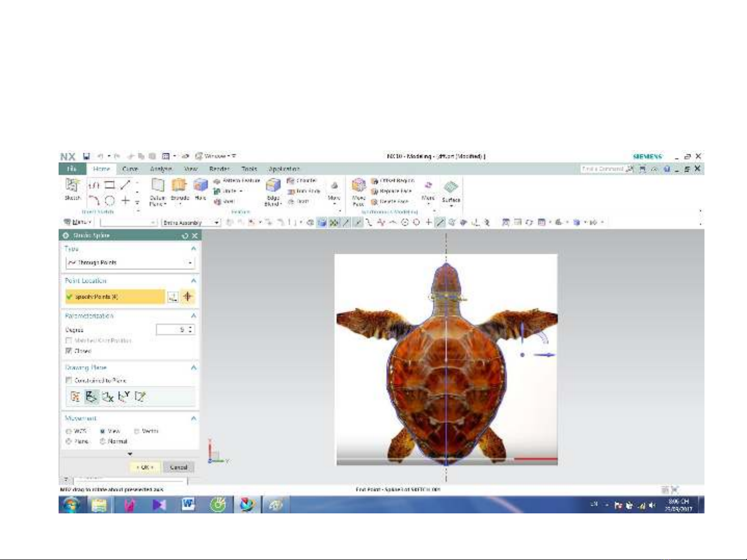Open the Through Points type dropdown

coord(130,263)
